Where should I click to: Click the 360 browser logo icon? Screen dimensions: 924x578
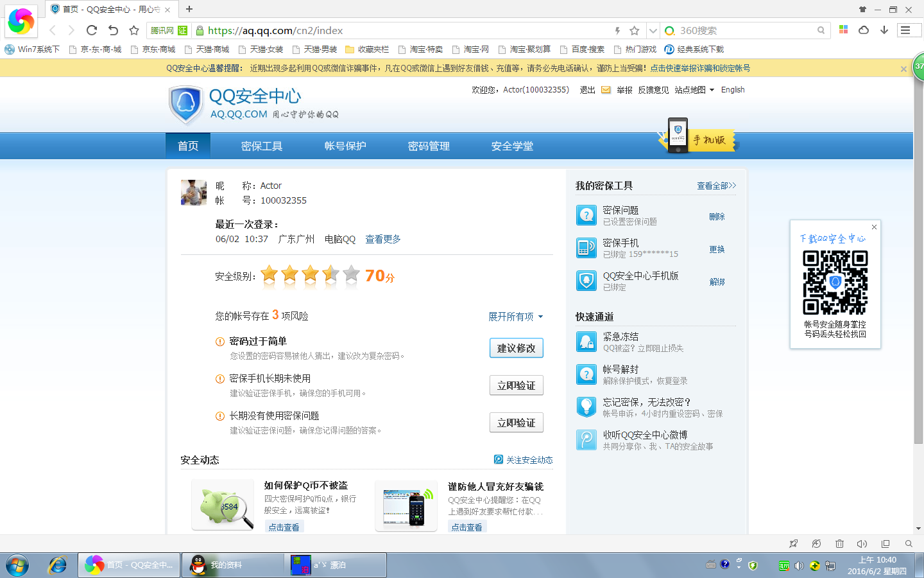(21, 21)
